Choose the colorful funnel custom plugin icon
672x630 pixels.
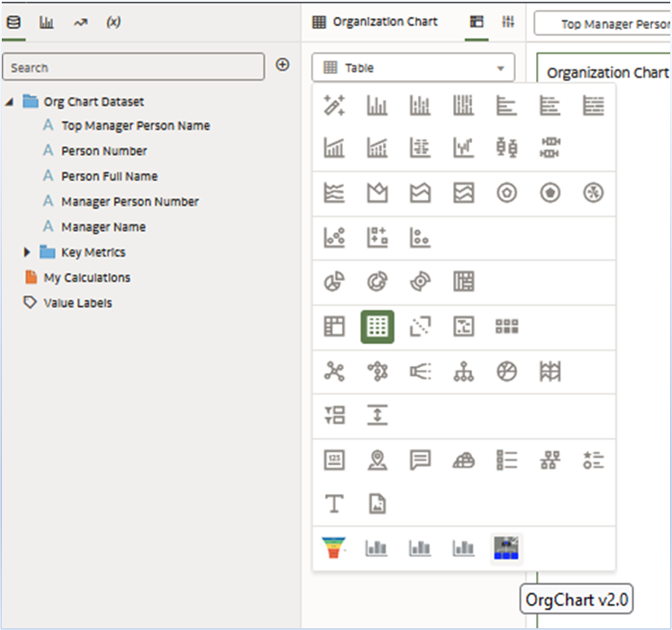334,548
